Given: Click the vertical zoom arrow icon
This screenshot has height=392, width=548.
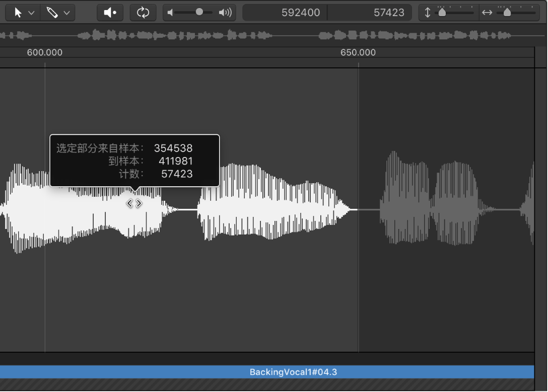Looking at the screenshot, I should pyautogui.click(x=428, y=13).
